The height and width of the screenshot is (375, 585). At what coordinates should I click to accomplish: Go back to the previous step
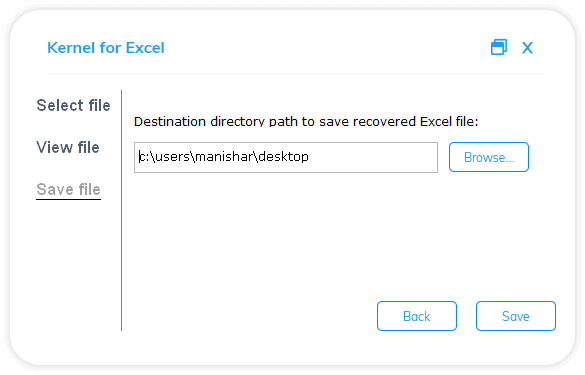click(417, 316)
